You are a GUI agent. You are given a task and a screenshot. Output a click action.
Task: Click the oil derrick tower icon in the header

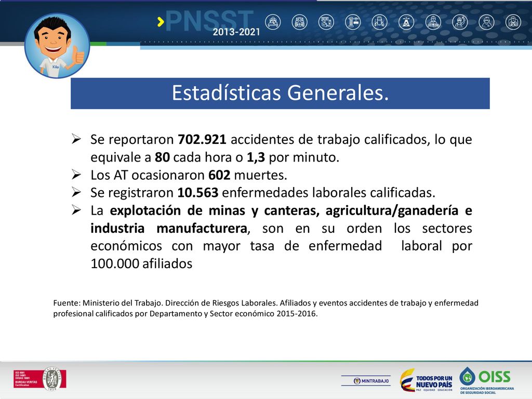[406, 22]
